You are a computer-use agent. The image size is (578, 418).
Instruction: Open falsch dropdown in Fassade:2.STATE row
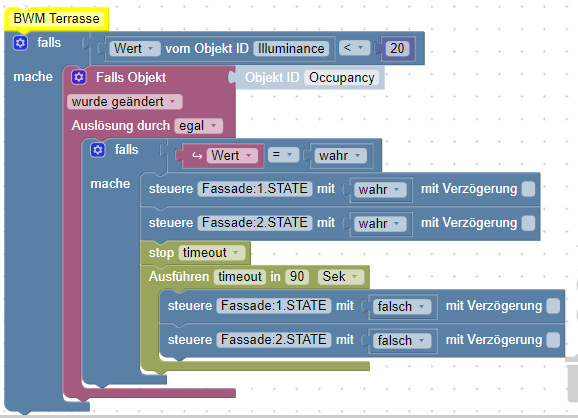point(402,340)
